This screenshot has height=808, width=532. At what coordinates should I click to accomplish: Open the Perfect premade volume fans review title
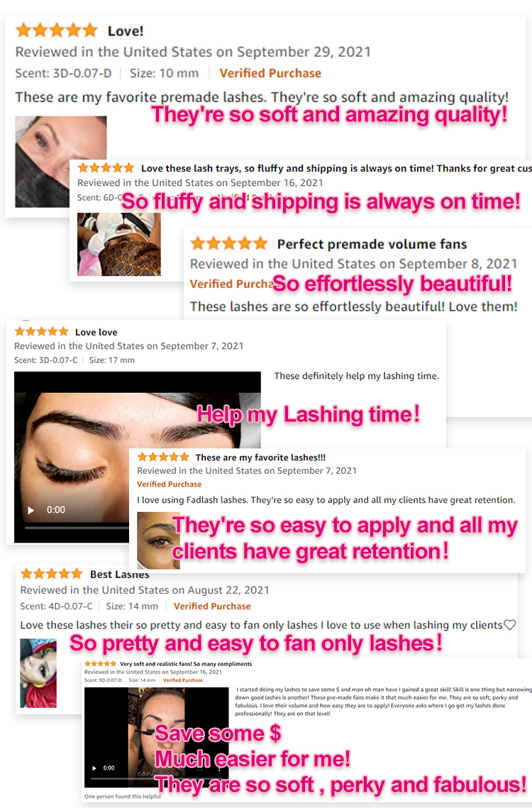tap(372, 244)
